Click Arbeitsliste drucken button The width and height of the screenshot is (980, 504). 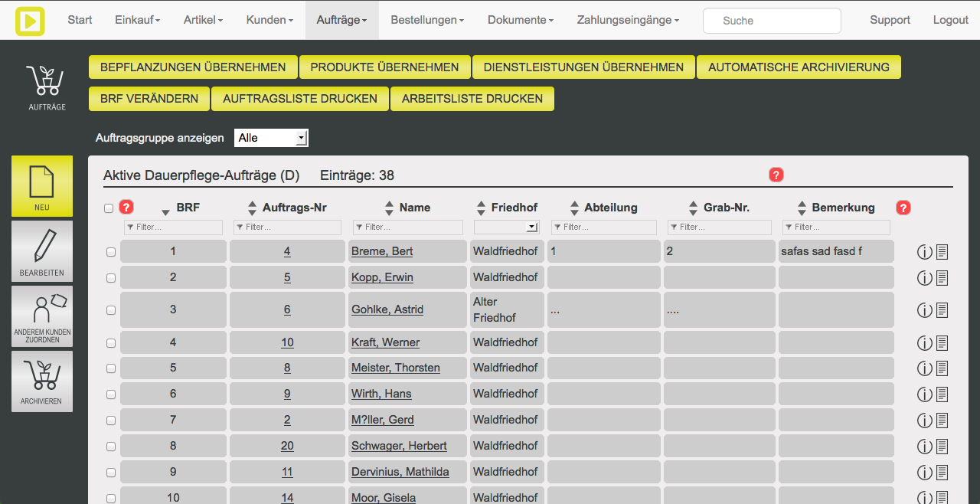472,99
